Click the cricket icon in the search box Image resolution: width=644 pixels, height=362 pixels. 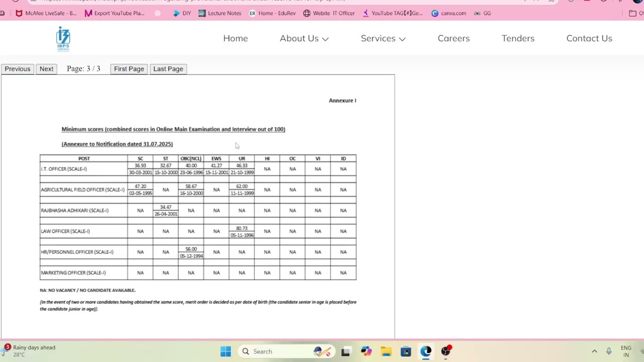coord(322,351)
